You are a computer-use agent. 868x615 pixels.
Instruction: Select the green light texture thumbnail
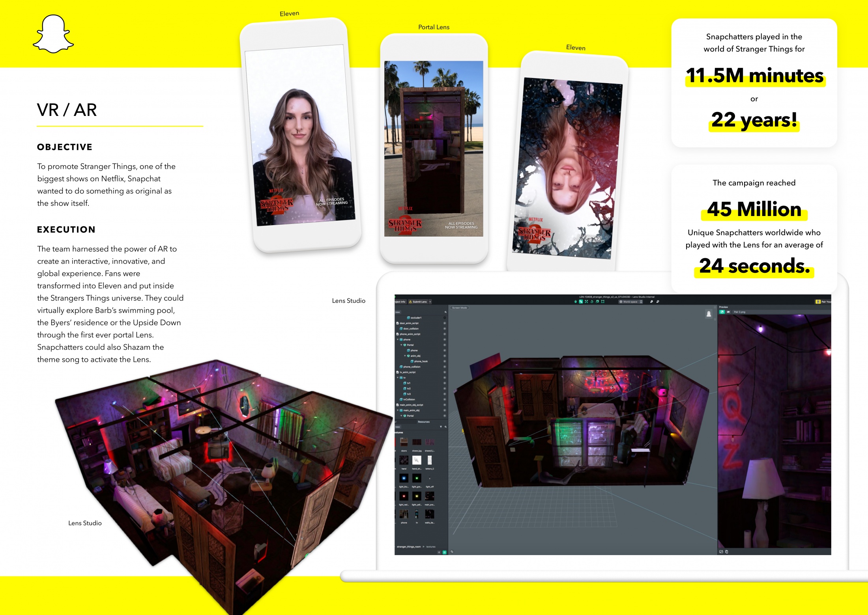[x=417, y=478]
